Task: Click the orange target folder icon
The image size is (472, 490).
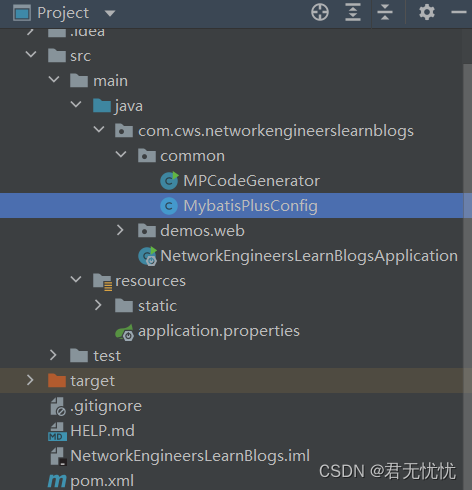Action: click(57, 380)
